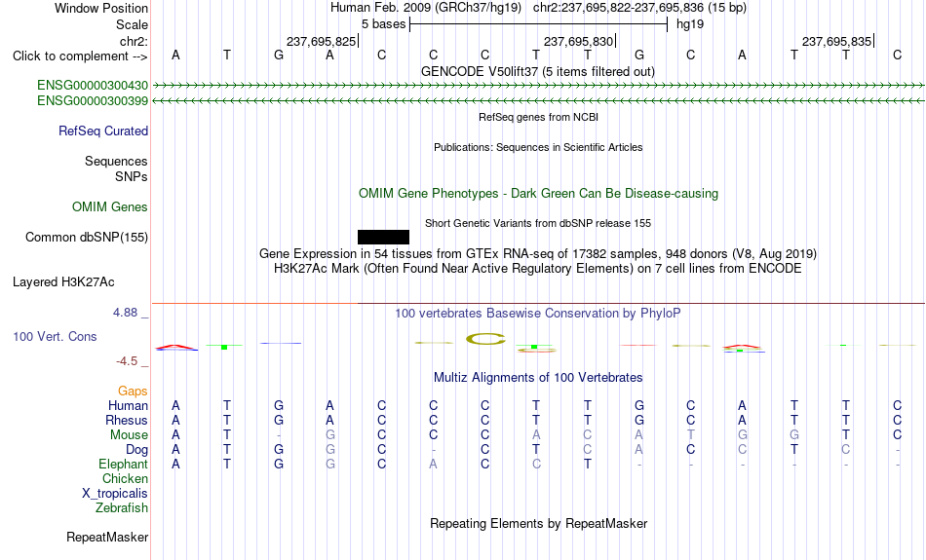
Task: Click the Chicken species row label
Action: pyautogui.click(x=125, y=478)
